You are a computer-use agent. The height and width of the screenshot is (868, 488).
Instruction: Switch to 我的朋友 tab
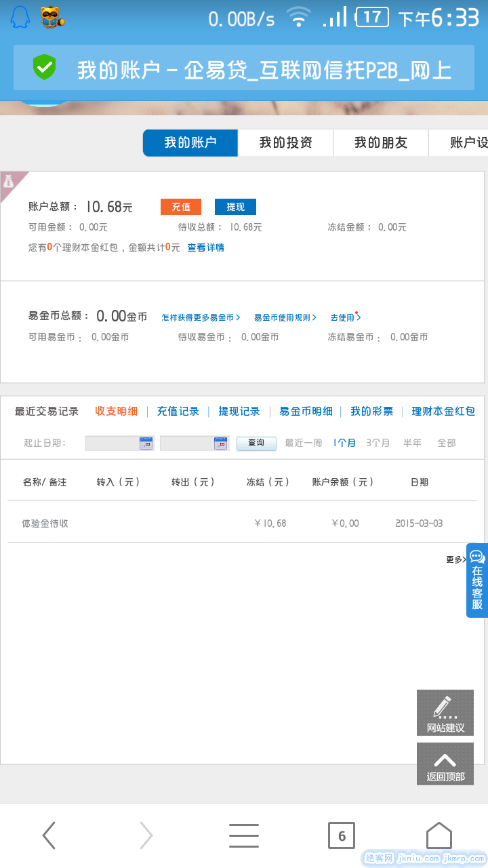[x=380, y=143]
